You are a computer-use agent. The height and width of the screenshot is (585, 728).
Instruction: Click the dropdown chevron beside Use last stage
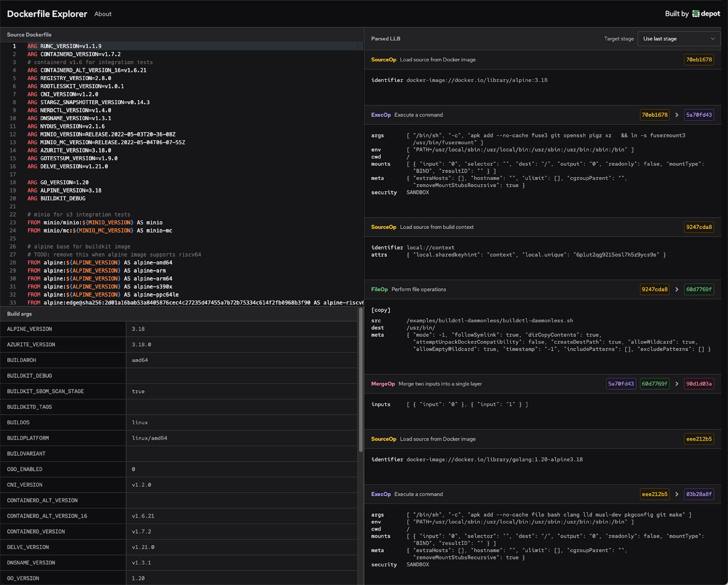713,39
